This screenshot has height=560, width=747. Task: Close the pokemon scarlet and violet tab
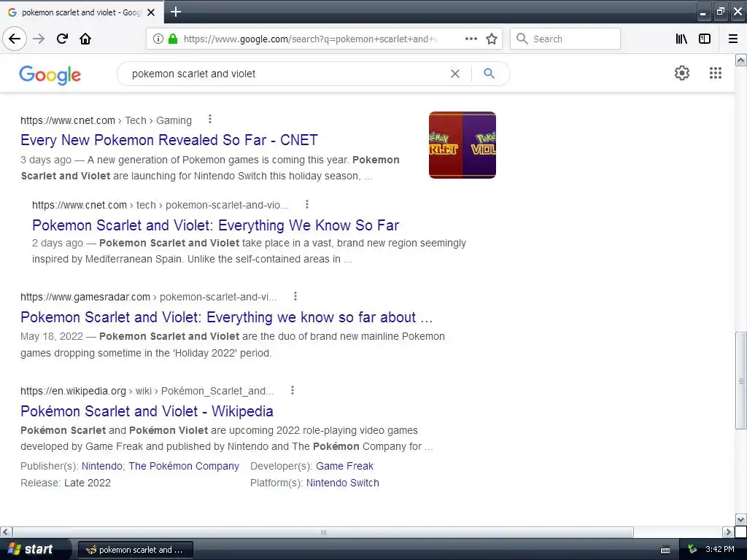(151, 12)
